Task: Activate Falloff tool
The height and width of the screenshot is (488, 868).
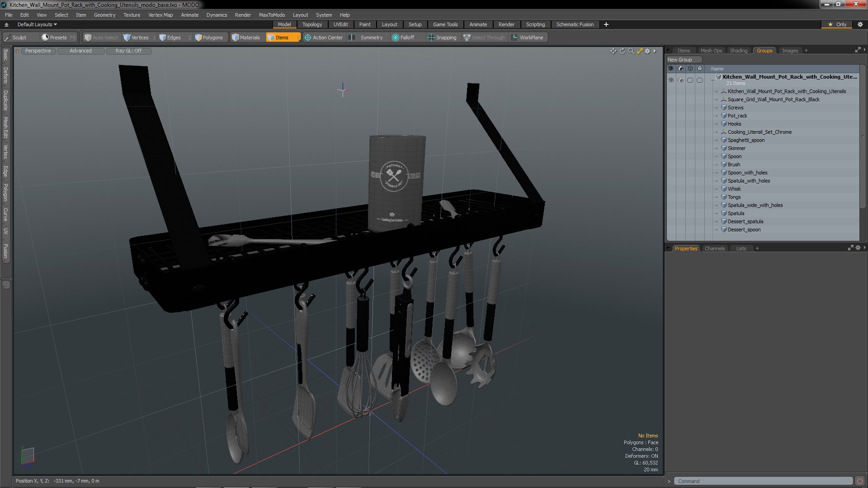Action: 403,38
